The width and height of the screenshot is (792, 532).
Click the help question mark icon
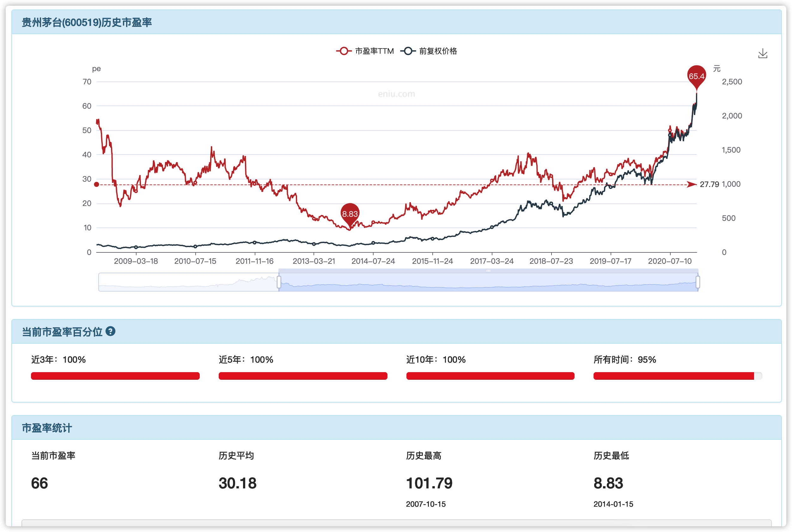(x=110, y=331)
